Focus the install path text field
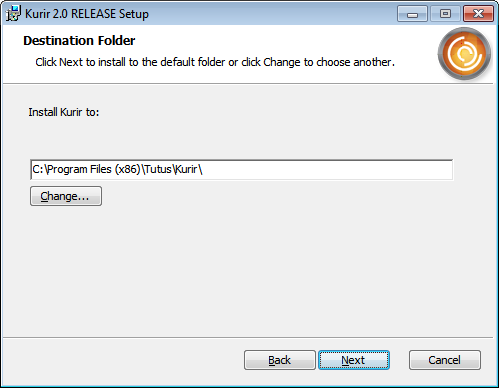 (x=241, y=170)
